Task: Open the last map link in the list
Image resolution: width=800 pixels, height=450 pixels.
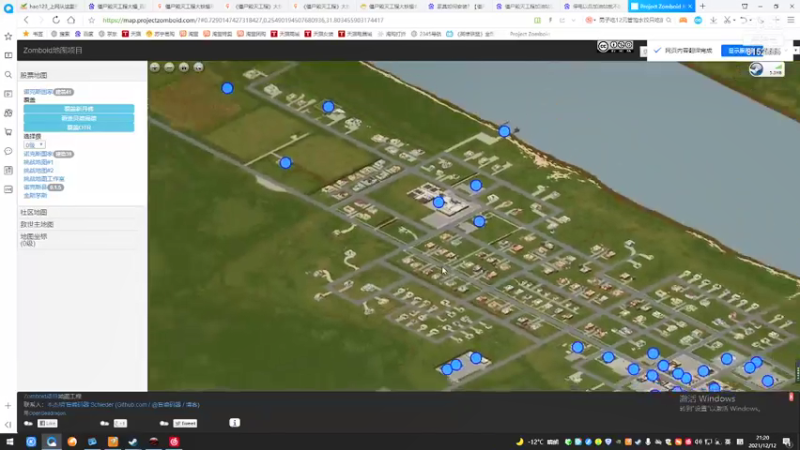Action: click(35, 195)
